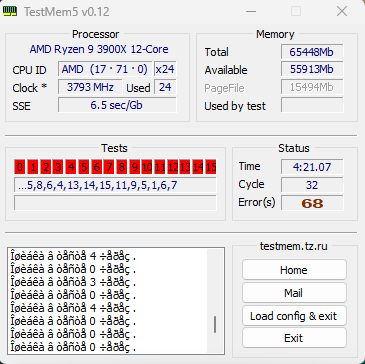
Task: Click the red test 10 indicator
Action: [x=147, y=167]
